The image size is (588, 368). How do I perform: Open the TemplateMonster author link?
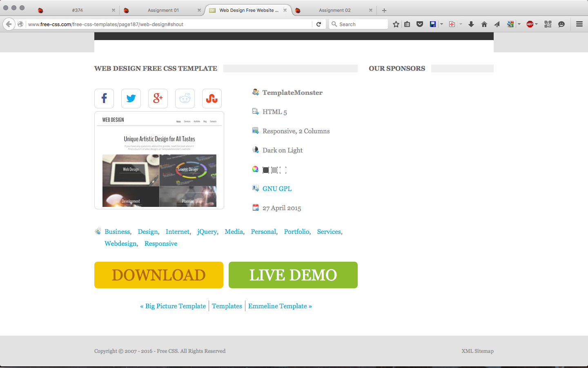click(x=292, y=92)
